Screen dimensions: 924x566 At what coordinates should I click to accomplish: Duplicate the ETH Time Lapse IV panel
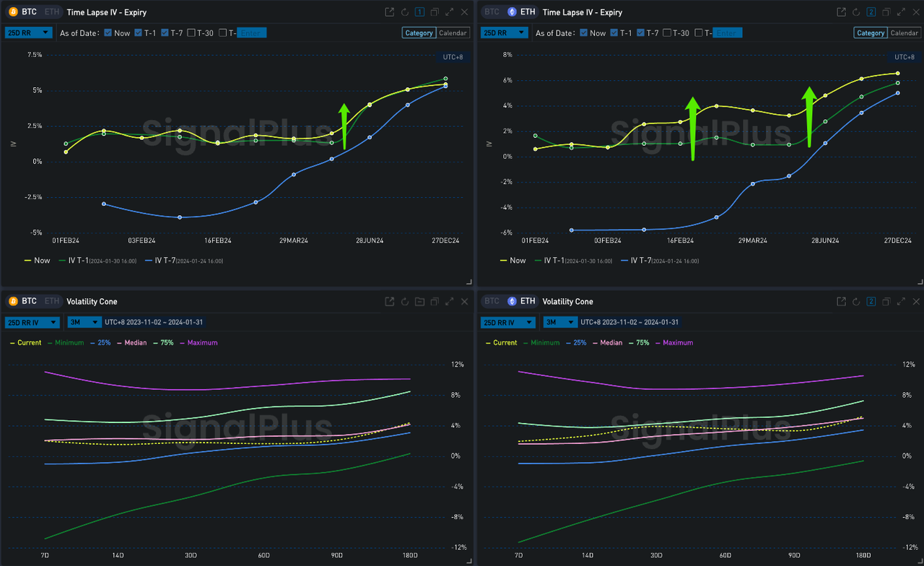pos(886,12)
